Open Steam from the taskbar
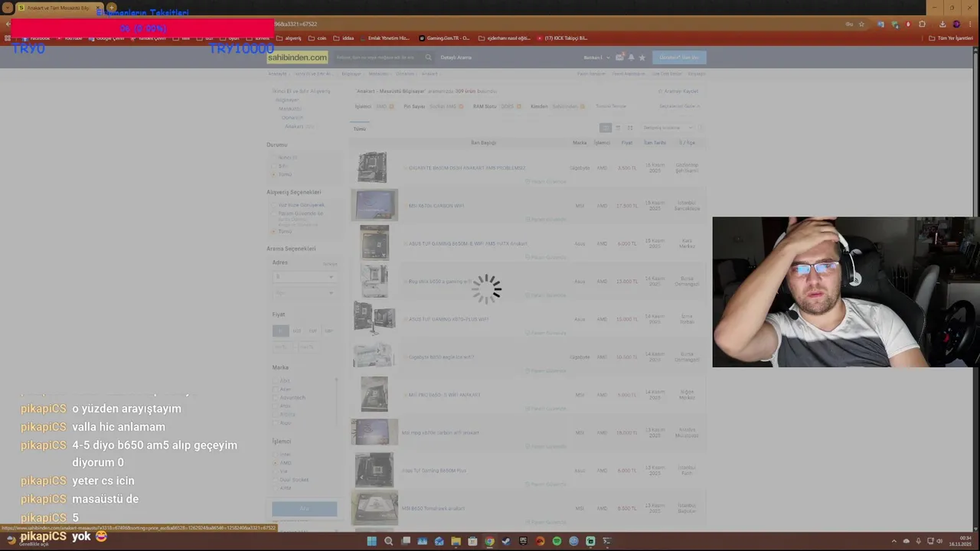Screen dimensions: 980x551 tap(506, 541)
